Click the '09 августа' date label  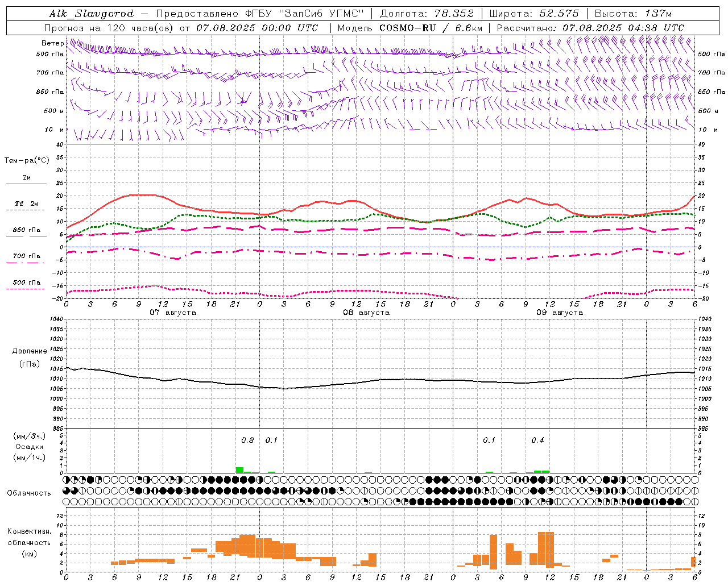(560, 313)
